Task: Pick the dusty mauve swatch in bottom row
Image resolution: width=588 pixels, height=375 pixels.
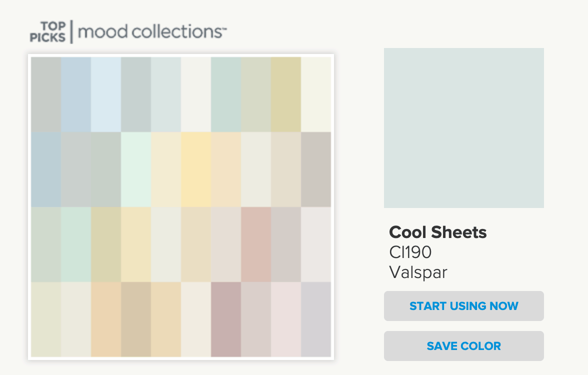Action: [226, 319]
